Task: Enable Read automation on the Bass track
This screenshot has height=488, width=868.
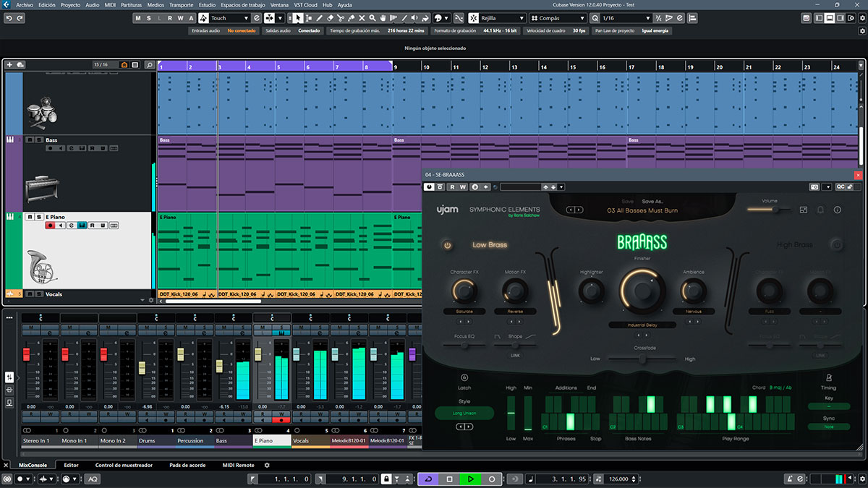Action: coord(93,149)
